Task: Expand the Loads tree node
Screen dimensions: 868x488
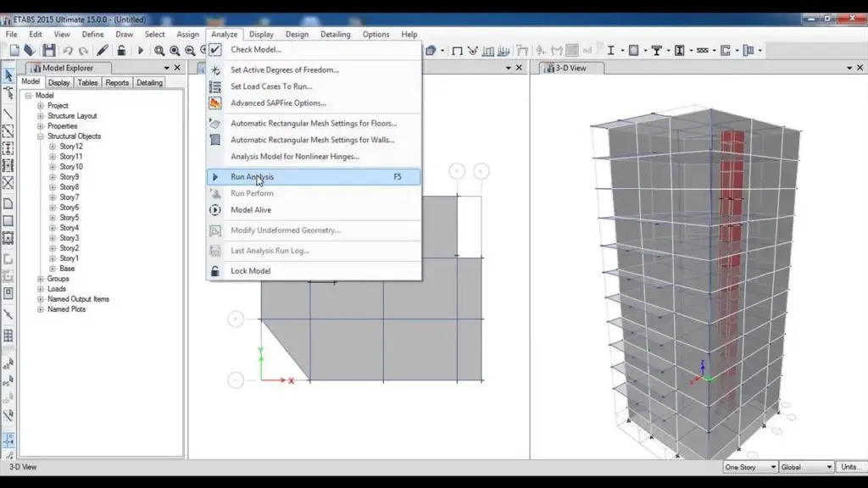Action: (40, 289)
